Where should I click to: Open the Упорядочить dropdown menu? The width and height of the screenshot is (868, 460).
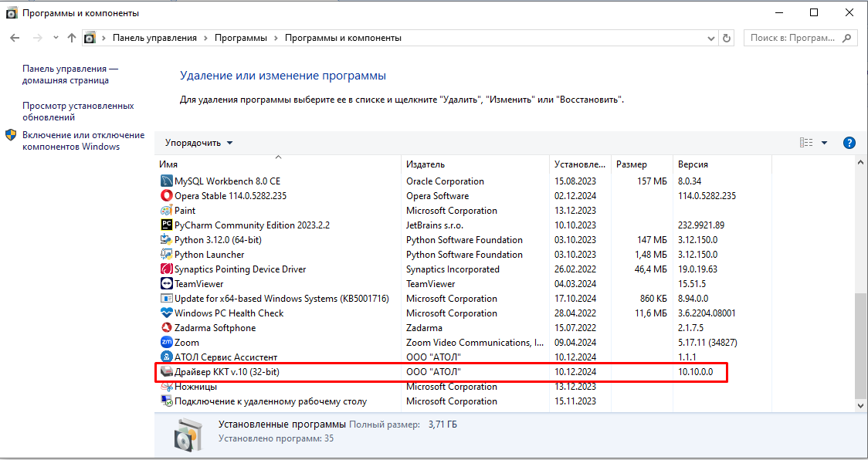[198, 143]
